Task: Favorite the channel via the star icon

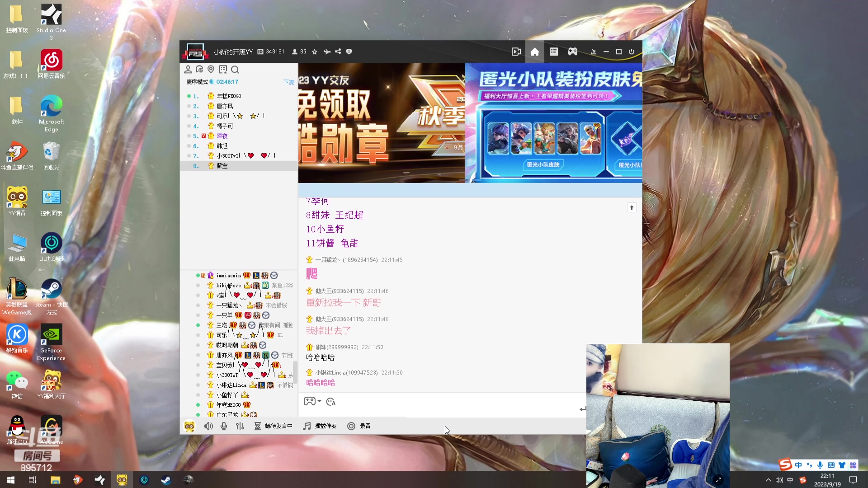Action: click(x=314, y=52)
